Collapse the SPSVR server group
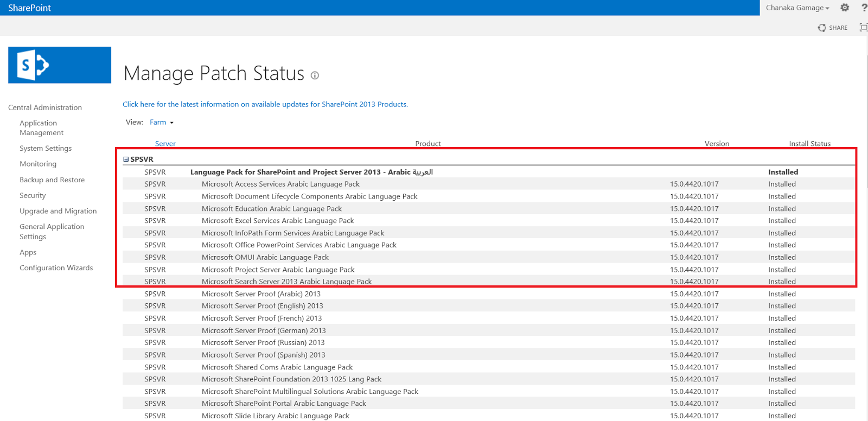868x421 pixels. [126, 160]
